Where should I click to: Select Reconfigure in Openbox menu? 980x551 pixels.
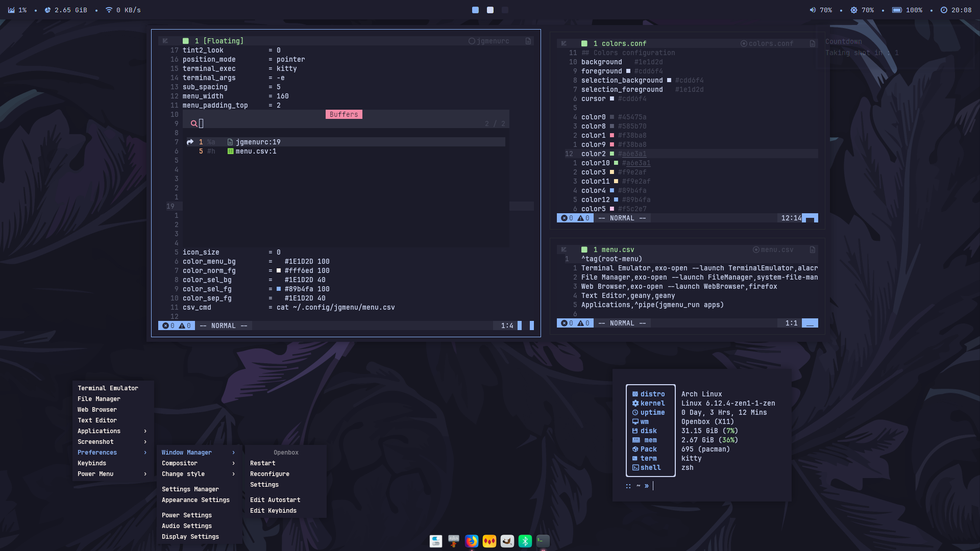pos(269,474)
